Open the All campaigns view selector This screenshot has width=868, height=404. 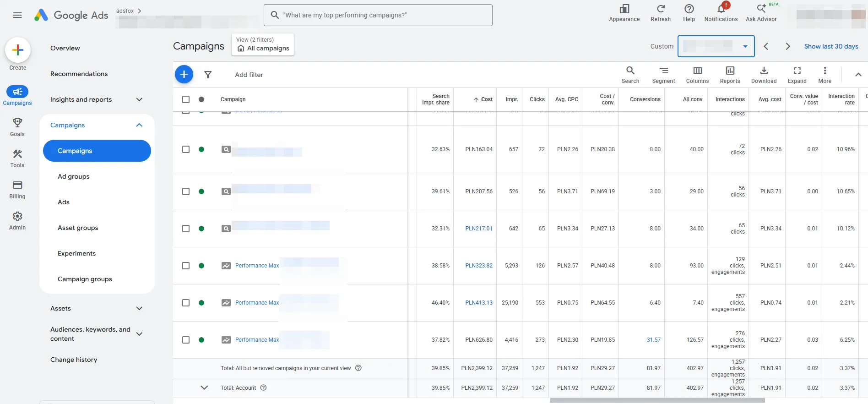click(263, 44)
